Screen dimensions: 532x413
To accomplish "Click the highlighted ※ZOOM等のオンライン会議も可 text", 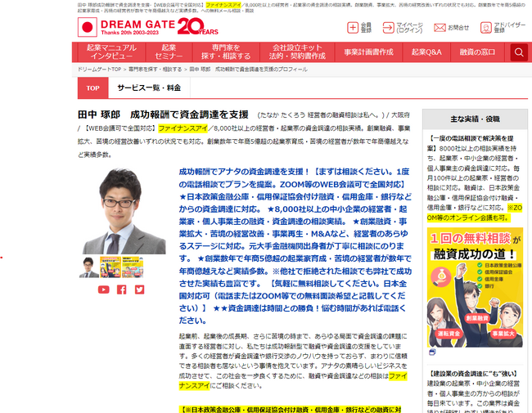I will [475, 213].
